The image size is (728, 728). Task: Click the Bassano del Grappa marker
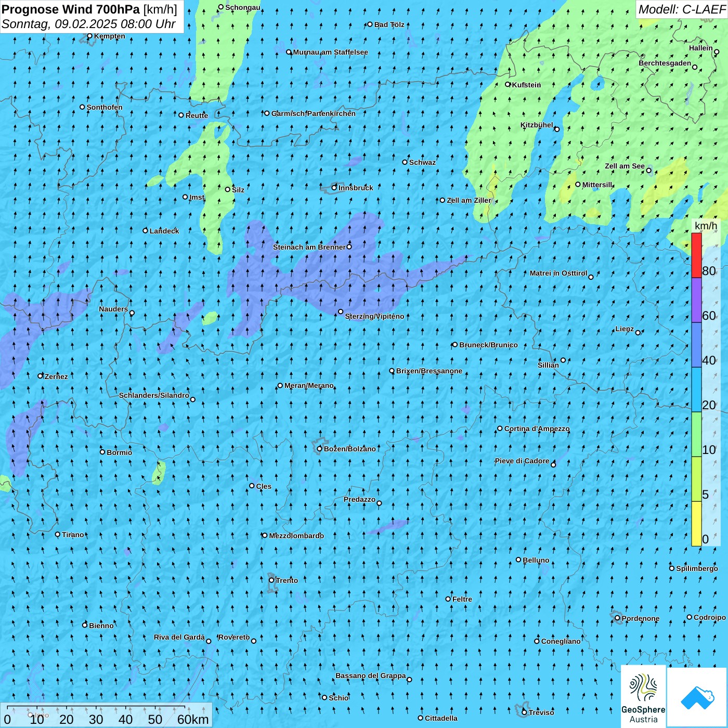tap(409, 679)
